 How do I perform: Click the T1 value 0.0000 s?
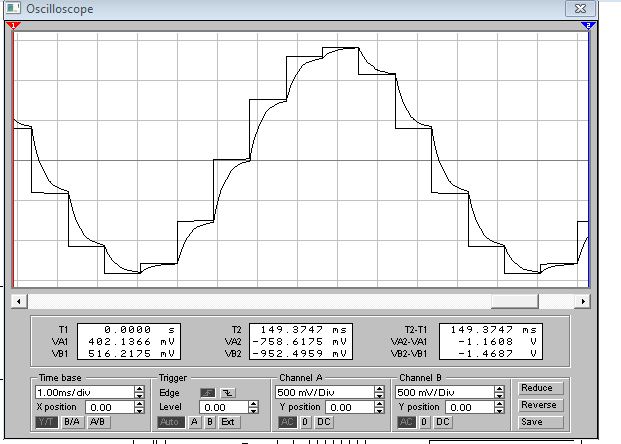[139, 330]
